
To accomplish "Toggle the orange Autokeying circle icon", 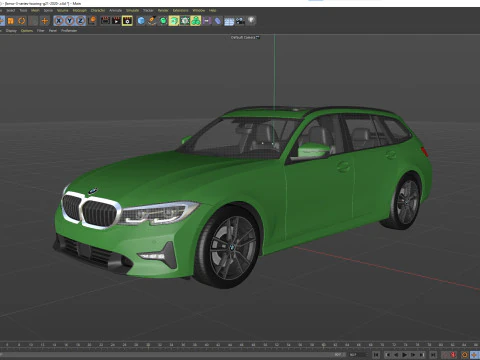I will point(465,355).
